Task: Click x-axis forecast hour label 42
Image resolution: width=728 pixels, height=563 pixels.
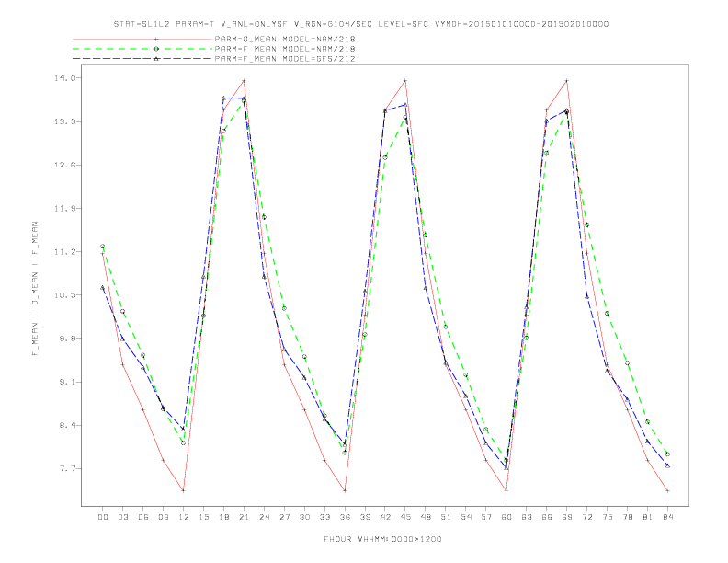Action: pyautogui.click(x=385, y=517)
